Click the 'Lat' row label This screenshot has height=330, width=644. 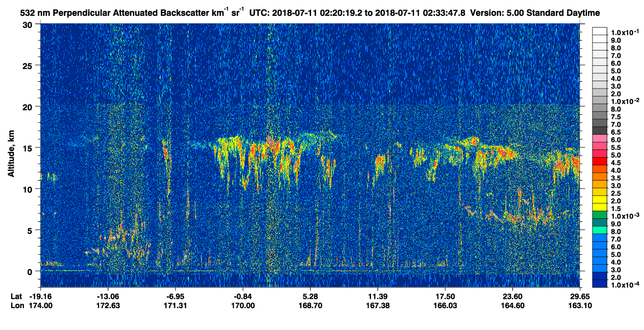coord(17,296)
